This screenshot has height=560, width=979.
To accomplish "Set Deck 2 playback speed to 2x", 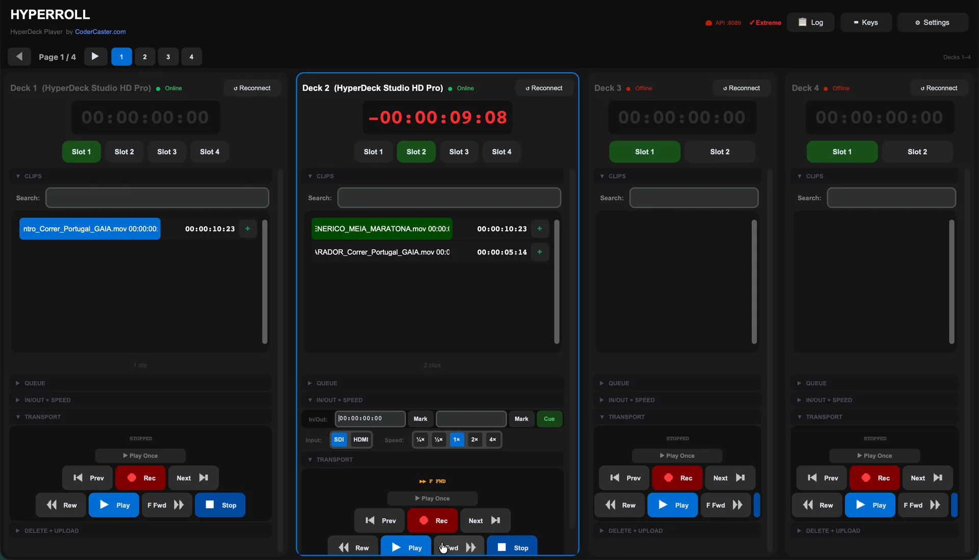I will point(475,440).
